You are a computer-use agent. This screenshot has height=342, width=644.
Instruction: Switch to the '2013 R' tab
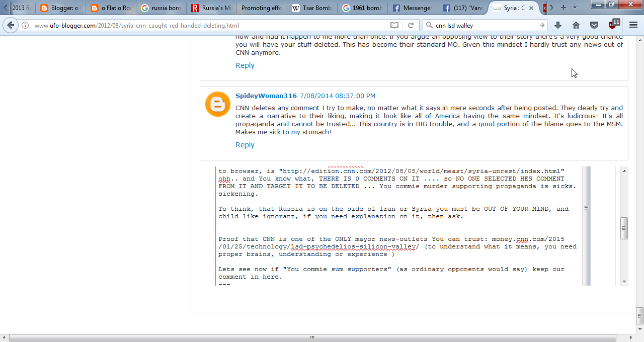22,8
